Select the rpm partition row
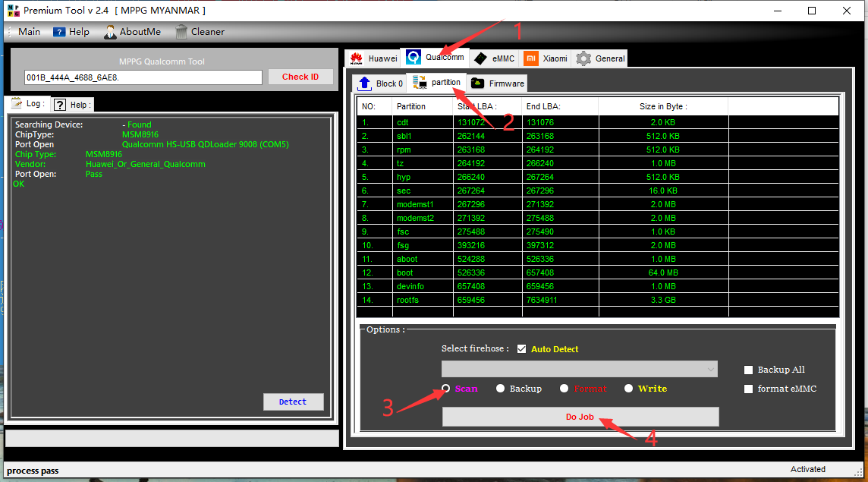Viewport: 868px width, 482px height. 598,150
